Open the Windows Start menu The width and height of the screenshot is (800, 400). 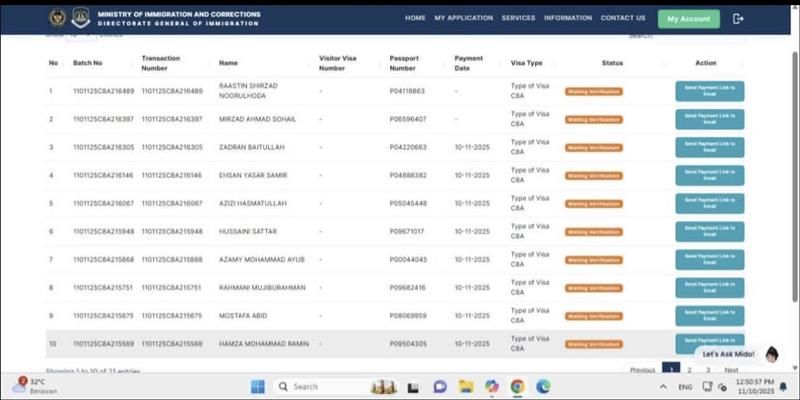[257, 386]
